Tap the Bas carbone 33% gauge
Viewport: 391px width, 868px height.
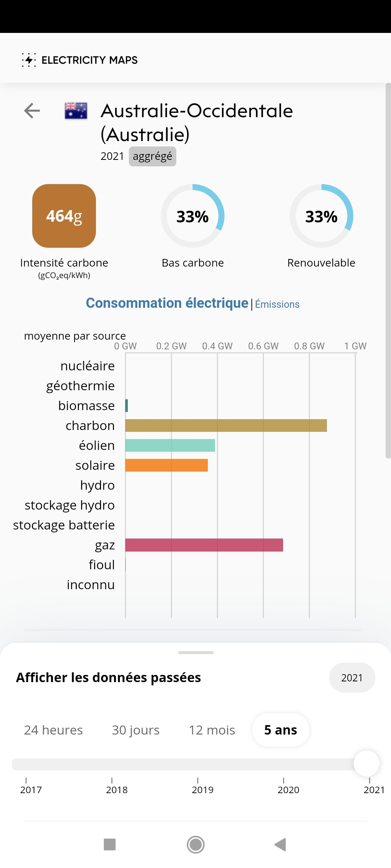pyautogui.click(x=193, y=216)
